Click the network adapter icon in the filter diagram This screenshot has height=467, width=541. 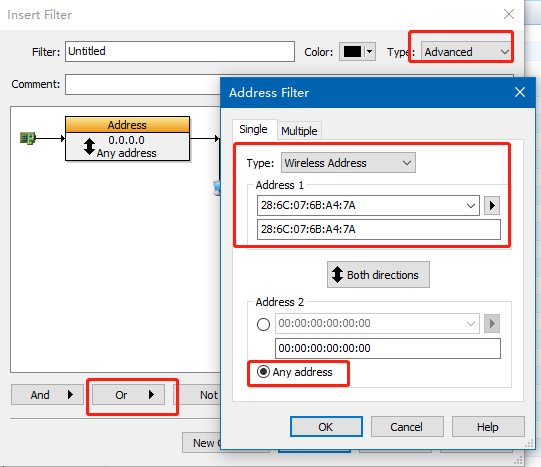pos(28,138)
